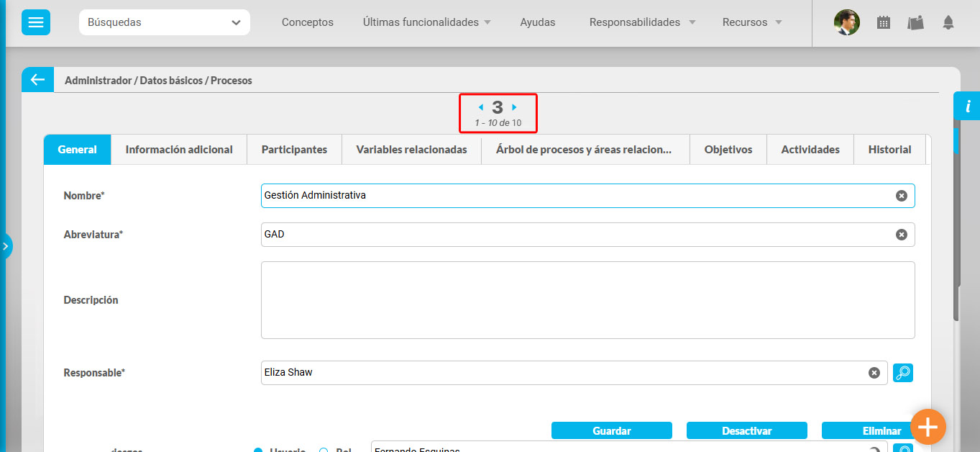The width and height of the screenshot is (980, 452).
Task: Click inside the Descripción text area
Action: coord(587,300)
